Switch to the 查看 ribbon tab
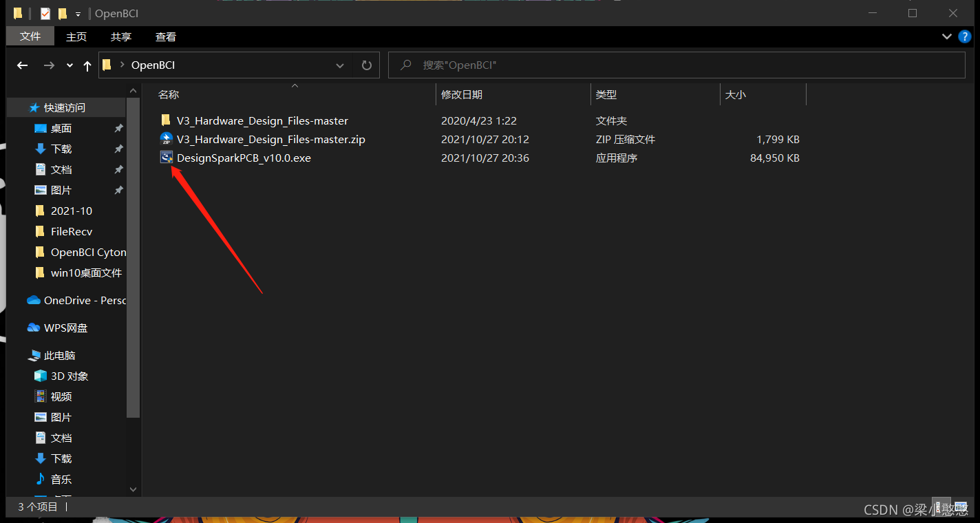 [x=166, y=36]
